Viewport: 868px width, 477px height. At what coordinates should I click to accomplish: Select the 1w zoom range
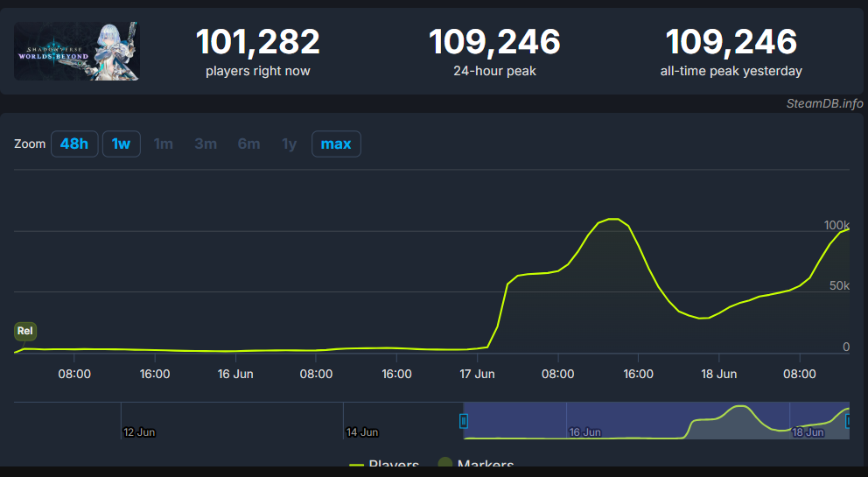coord(122,144)
